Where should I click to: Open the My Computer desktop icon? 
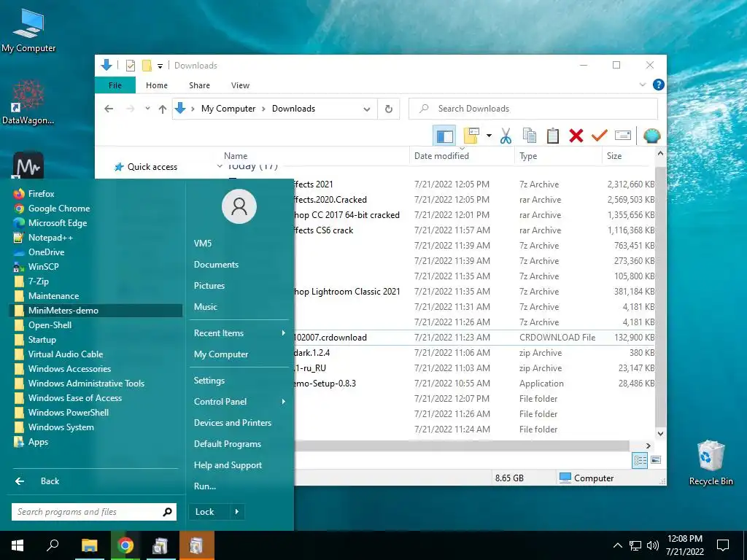(28, 30)
